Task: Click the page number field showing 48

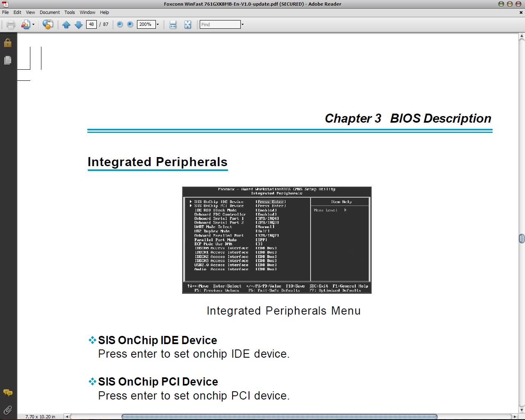Action: [91, 24]
